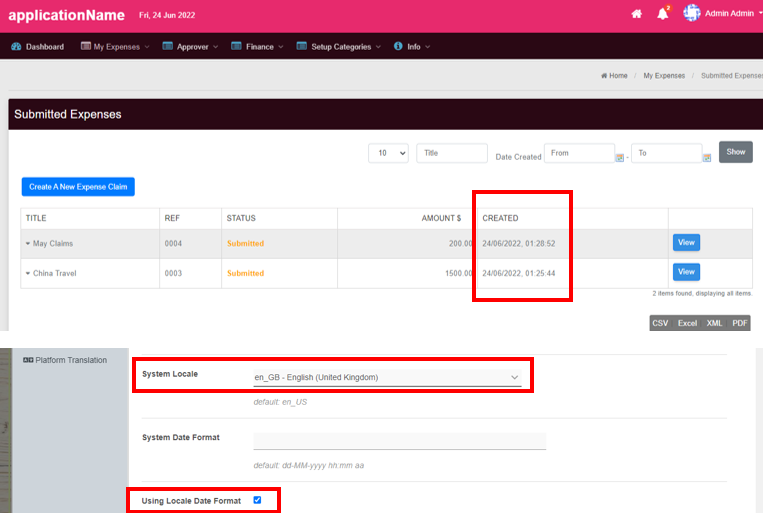763x513 pixels.
Task: Click the Show filter button
Action: pos(735,152)
